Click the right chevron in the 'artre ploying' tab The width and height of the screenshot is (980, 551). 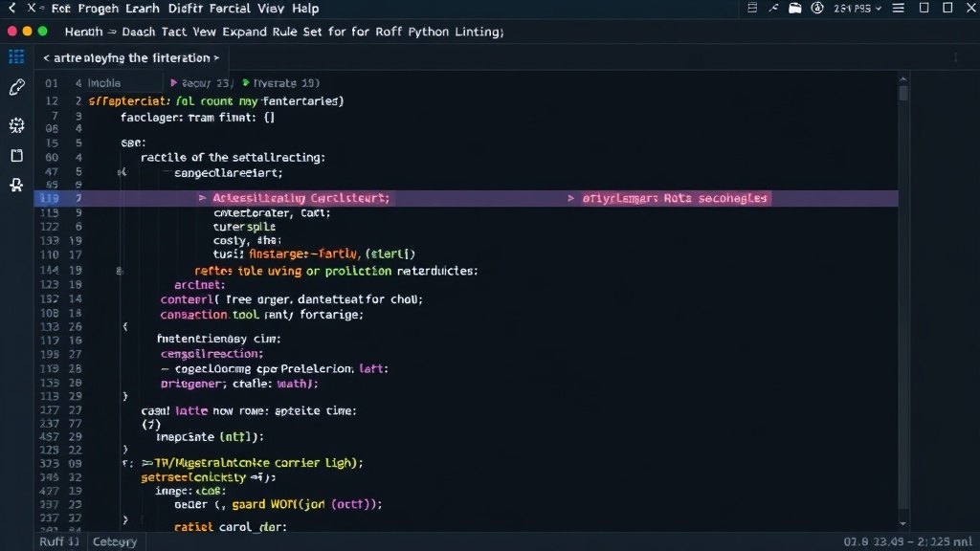(x=216, y=58)
